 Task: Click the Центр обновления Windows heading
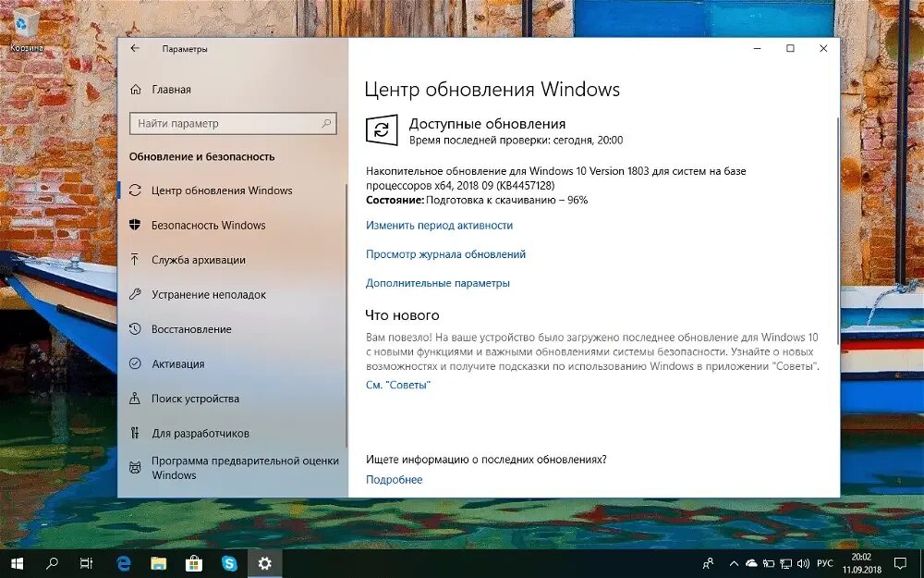(492, 90)
